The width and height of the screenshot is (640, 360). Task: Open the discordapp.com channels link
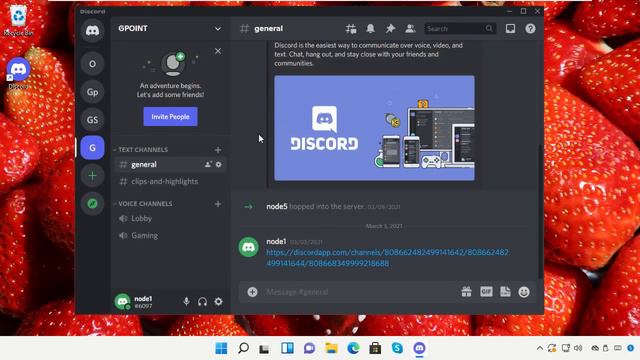[387, 258]
